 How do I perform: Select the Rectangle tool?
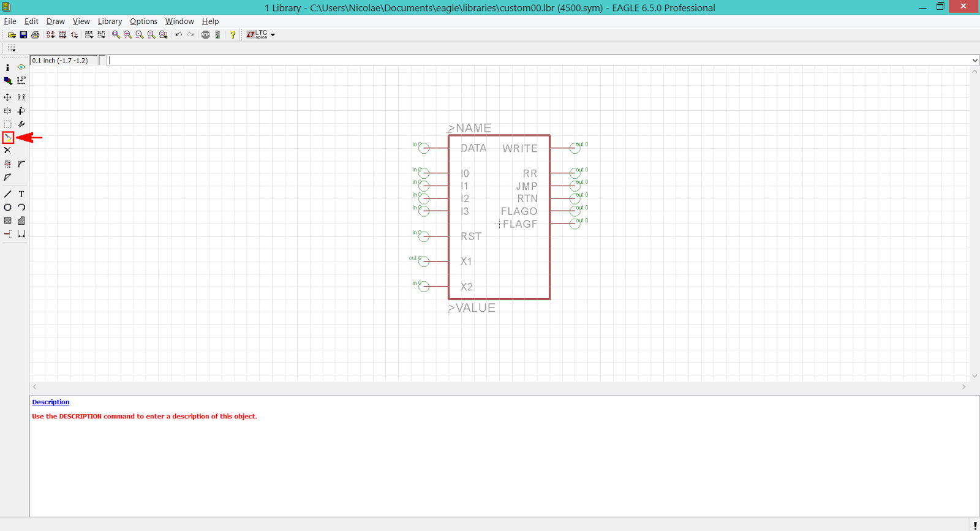tap(7, 220)
